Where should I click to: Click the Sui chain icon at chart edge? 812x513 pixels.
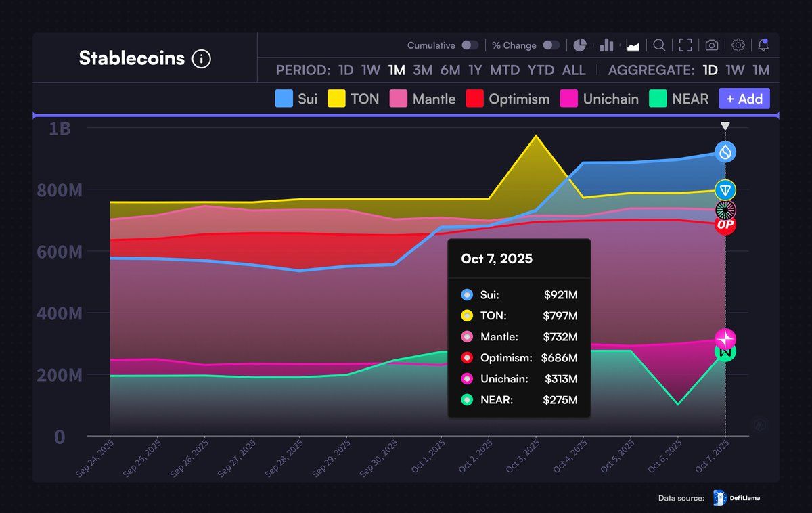pos(725,152)
